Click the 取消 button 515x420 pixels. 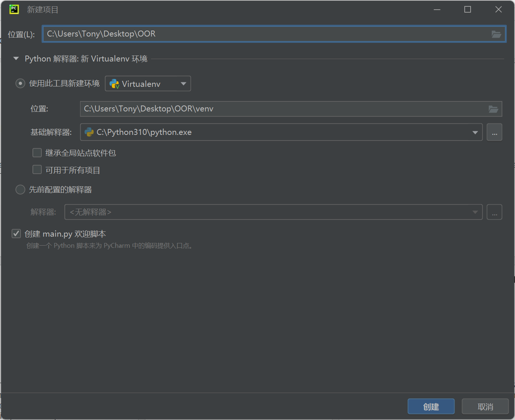tap(485, 407)
